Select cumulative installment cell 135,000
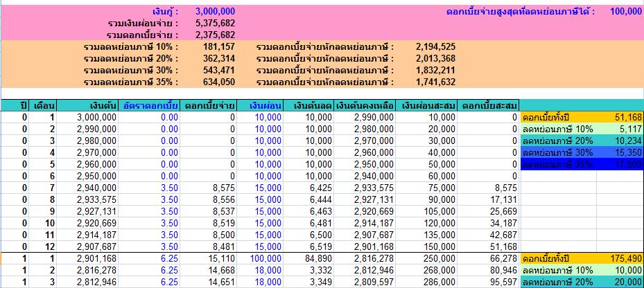Viewport: 644px width, 288px height. tap(426, 235)
